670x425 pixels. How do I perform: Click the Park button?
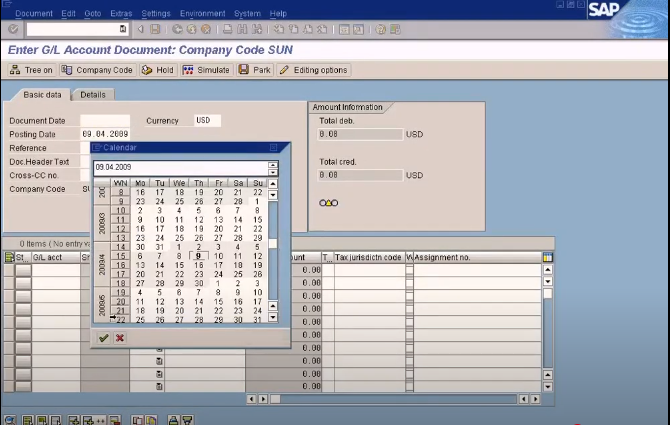(x=255, y=70)
